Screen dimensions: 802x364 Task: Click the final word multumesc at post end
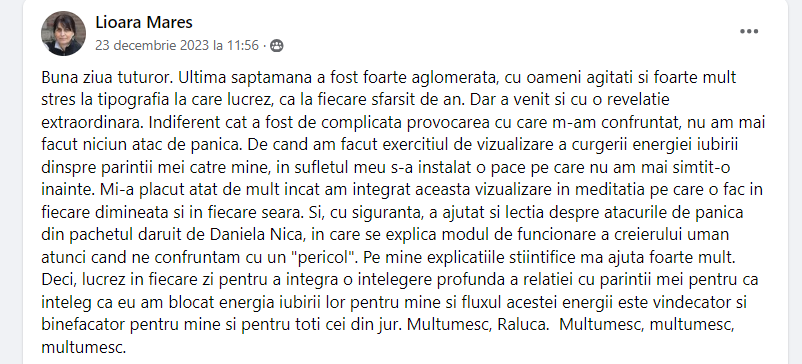[83, 347]
